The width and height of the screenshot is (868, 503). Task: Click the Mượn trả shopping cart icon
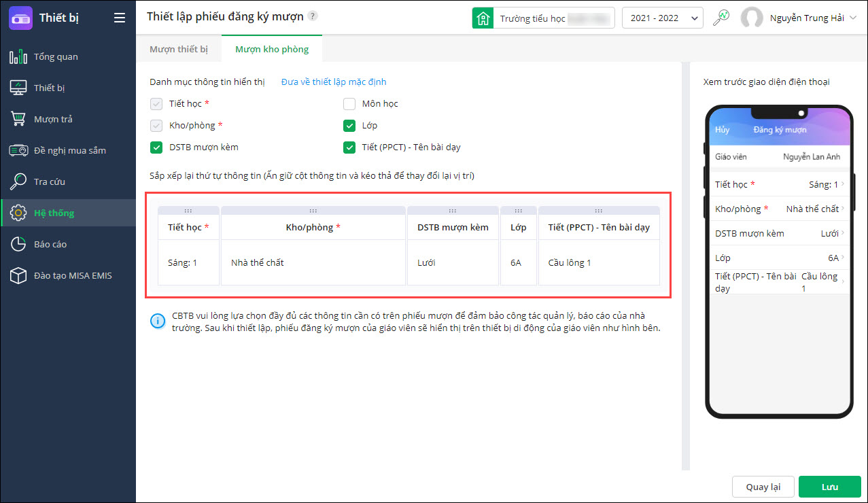[x=18, y=119]
